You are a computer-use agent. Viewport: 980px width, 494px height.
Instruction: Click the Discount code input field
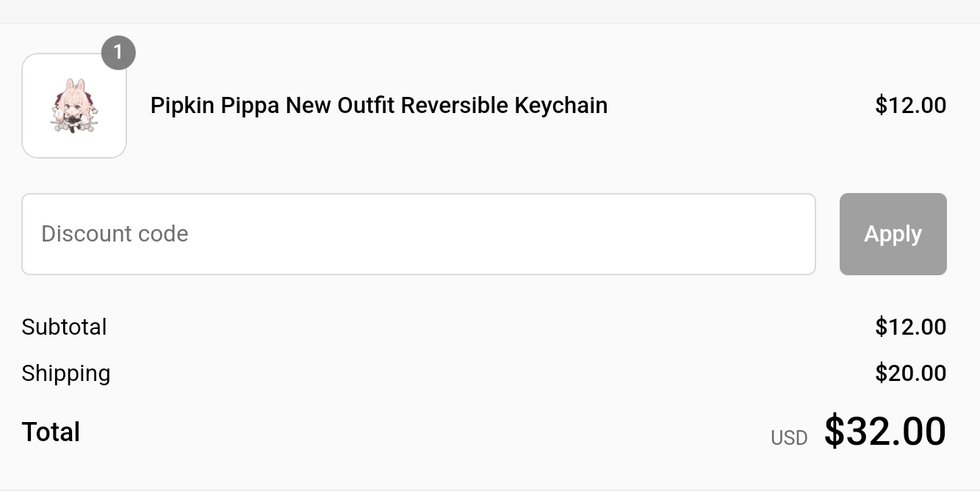tap(418, 234)
